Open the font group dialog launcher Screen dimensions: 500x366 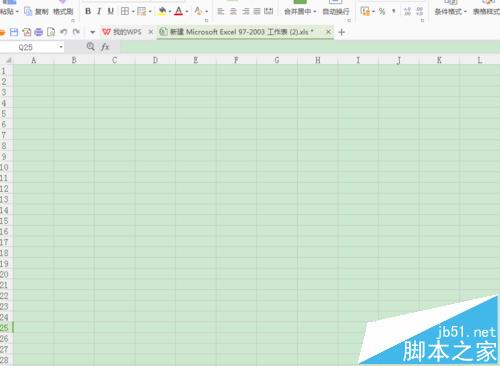206,21
